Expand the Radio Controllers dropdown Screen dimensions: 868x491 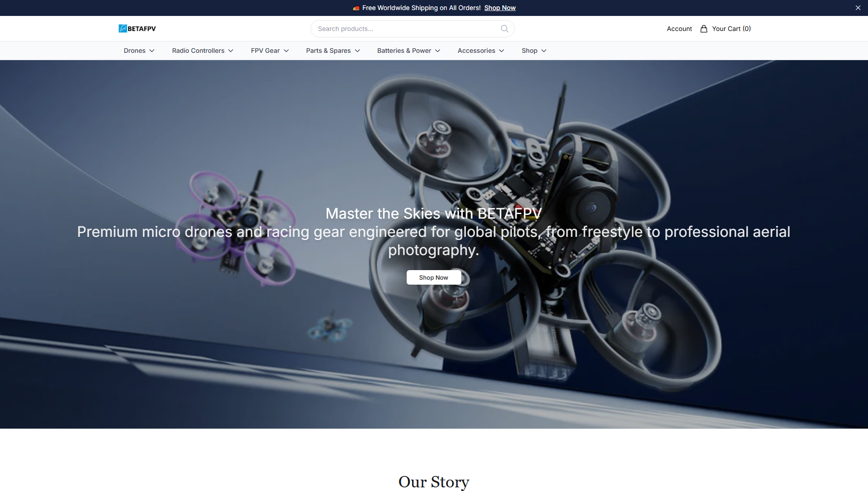(203, 51)
